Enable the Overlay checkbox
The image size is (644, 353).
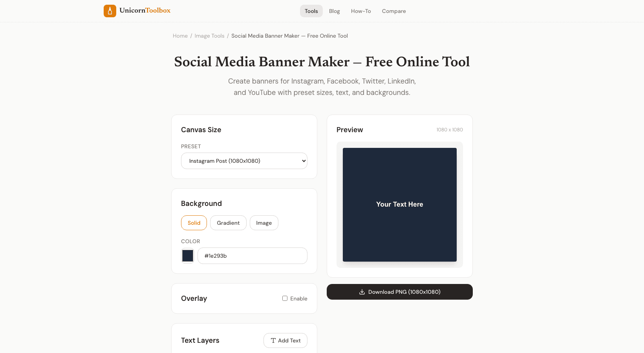tap(285, 298)
